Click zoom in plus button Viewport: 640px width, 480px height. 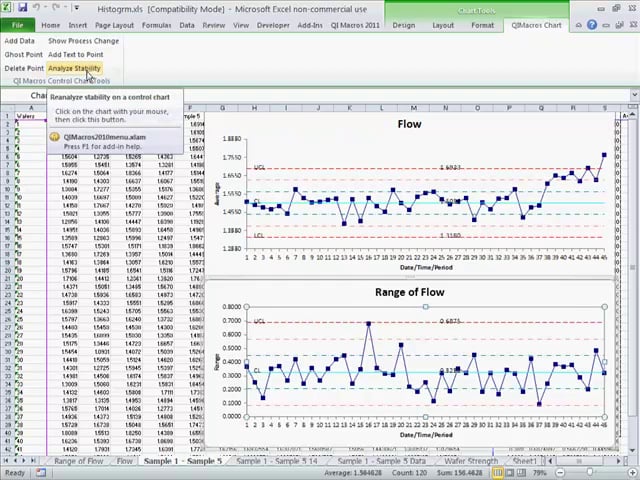point(635,473)
